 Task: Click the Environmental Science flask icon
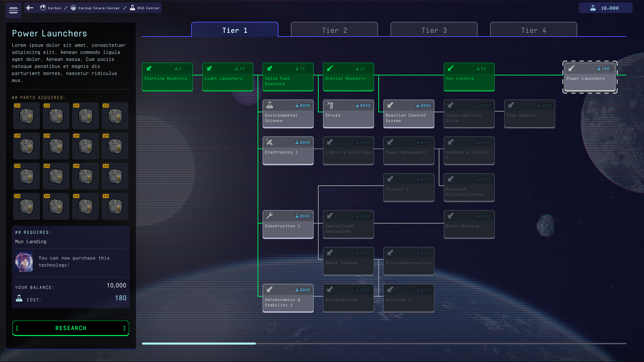(x=270, y=105)
